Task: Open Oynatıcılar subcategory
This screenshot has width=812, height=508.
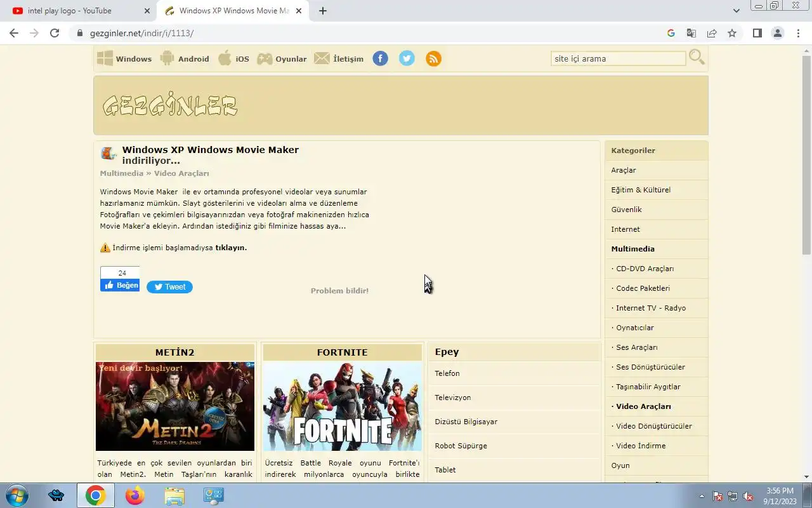Action: click(x=656, y=328)
